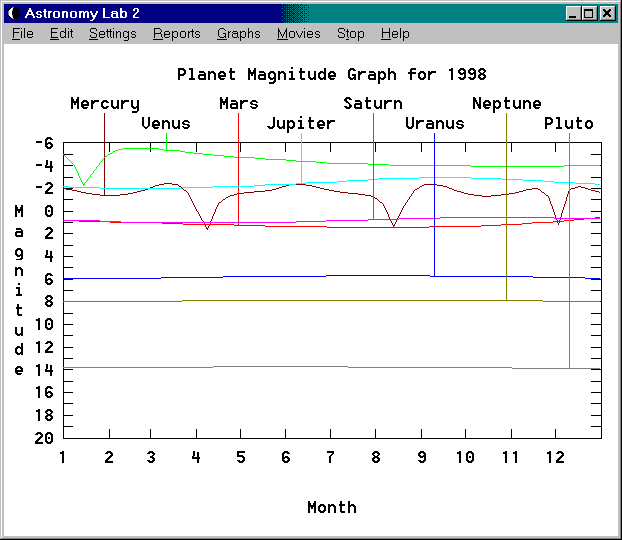Click month number 12 on the x-axis
Image resolution: width=622 pixels, height=540 pixels.
(x=555, y=457)
